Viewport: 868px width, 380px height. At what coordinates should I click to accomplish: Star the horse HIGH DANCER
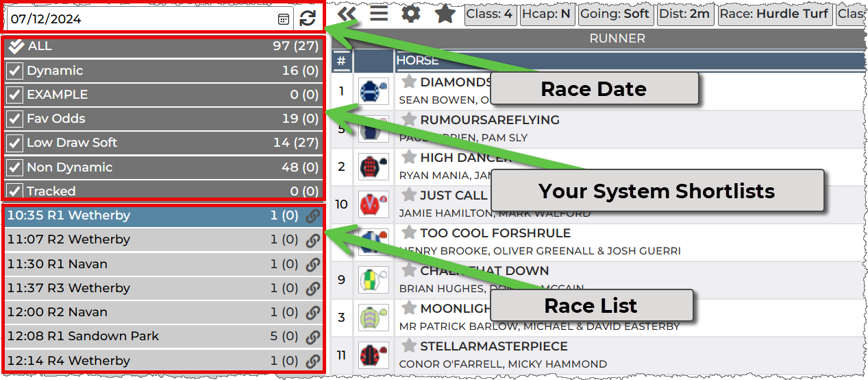click(409, 157)
